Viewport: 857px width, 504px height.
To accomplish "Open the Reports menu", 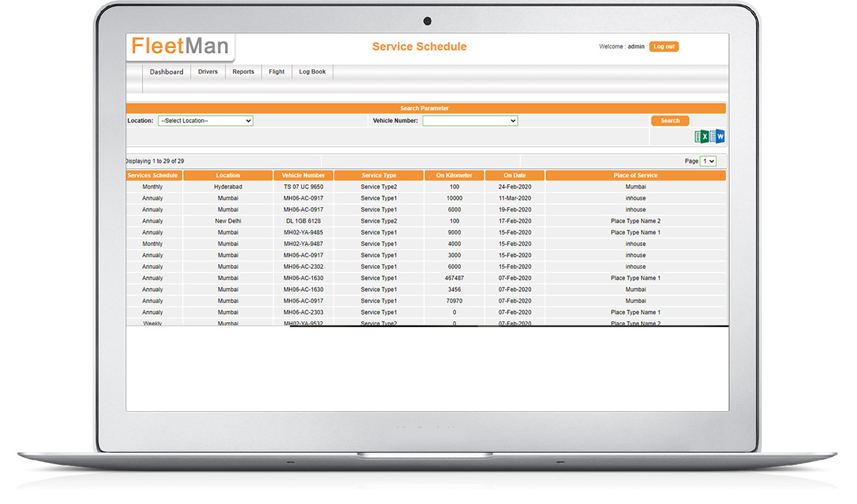I will coord(243,72).
